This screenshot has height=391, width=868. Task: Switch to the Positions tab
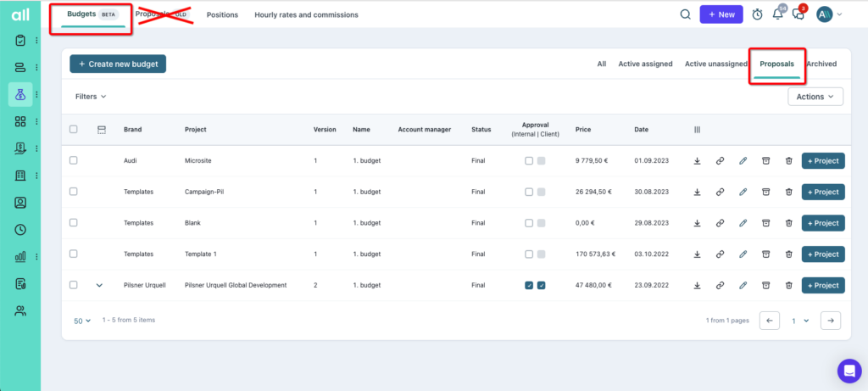(223, 15)
